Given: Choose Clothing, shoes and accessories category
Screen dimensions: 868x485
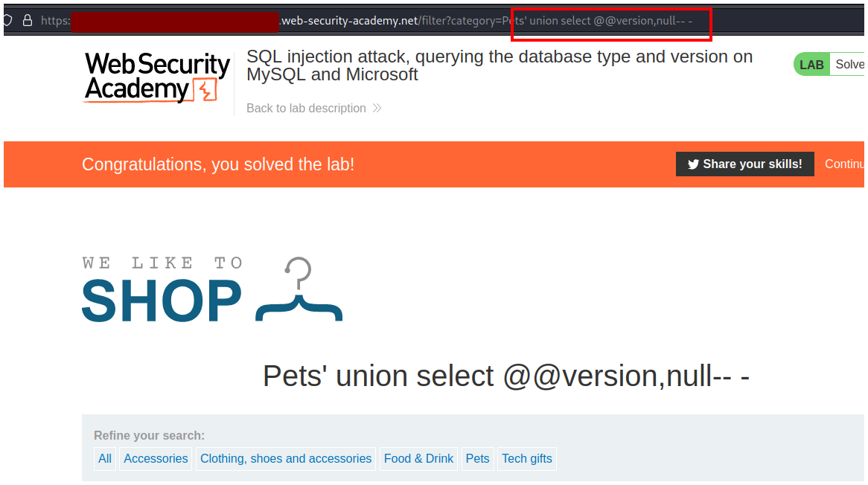Looking at the screenshot, I should (286, 459).
